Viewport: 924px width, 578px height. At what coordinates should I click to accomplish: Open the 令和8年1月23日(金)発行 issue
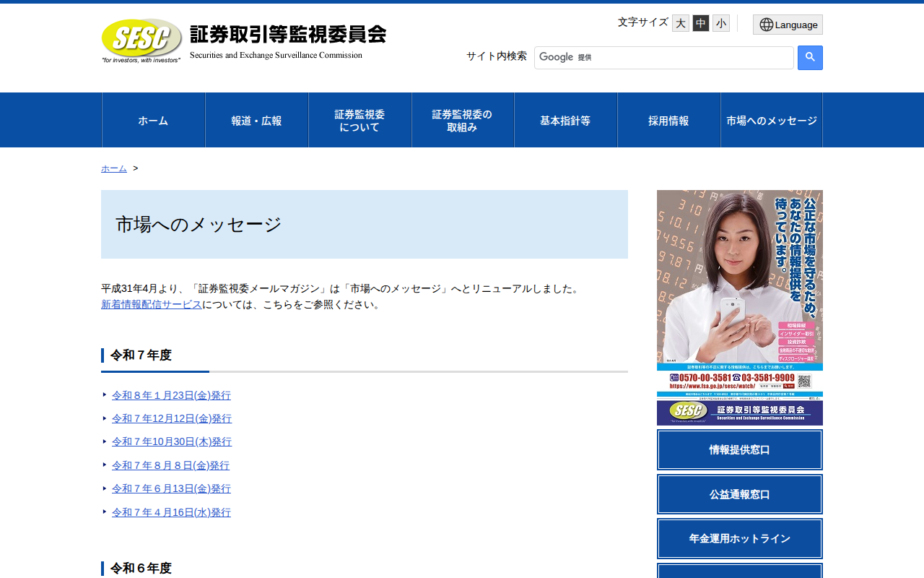coord(171,395)
